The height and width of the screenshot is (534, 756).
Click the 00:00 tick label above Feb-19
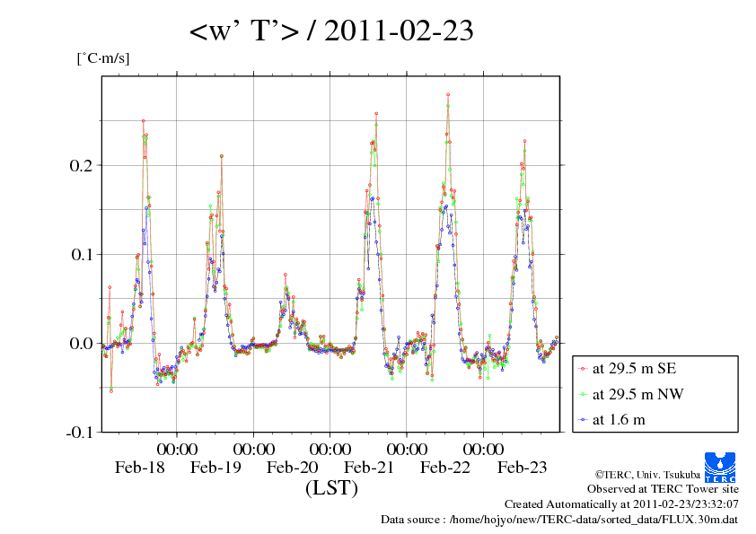tap(177, 449)
